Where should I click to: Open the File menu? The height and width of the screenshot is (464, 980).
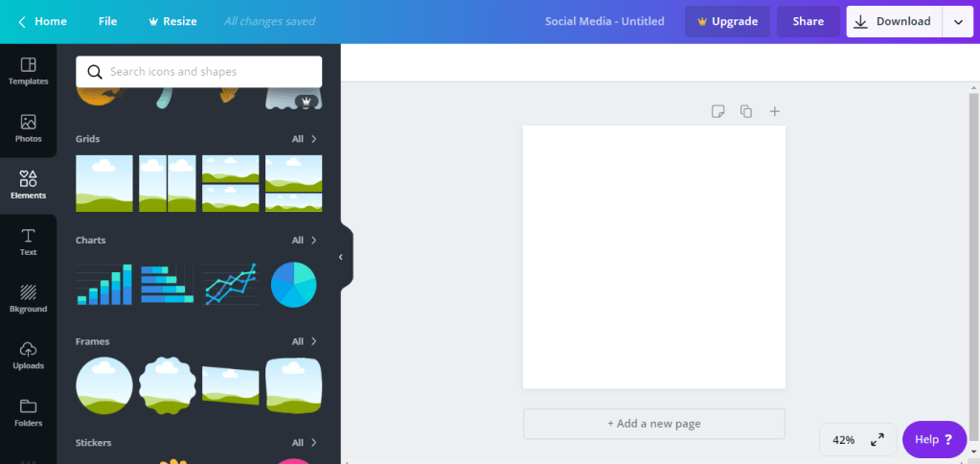pos(109,21)
